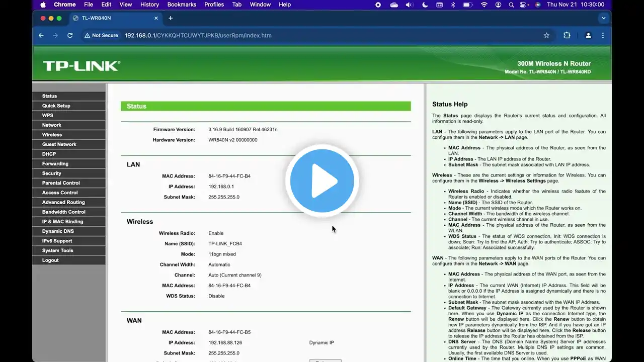
Task: Open the Wi-Fi status menu
Action: [484, 5]
